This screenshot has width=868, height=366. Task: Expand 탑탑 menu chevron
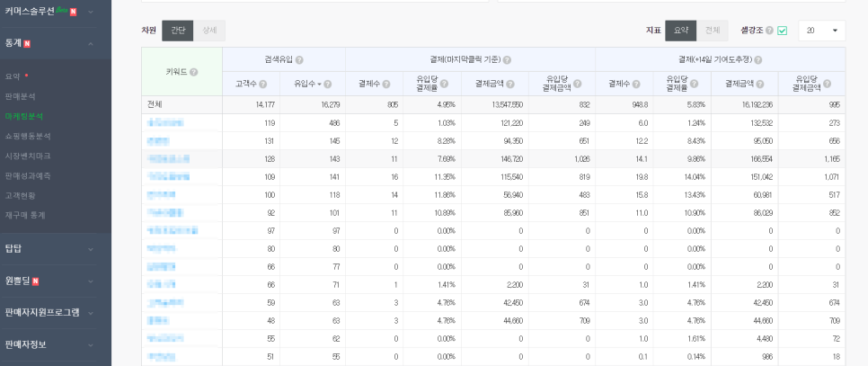[x=91, y=249]
